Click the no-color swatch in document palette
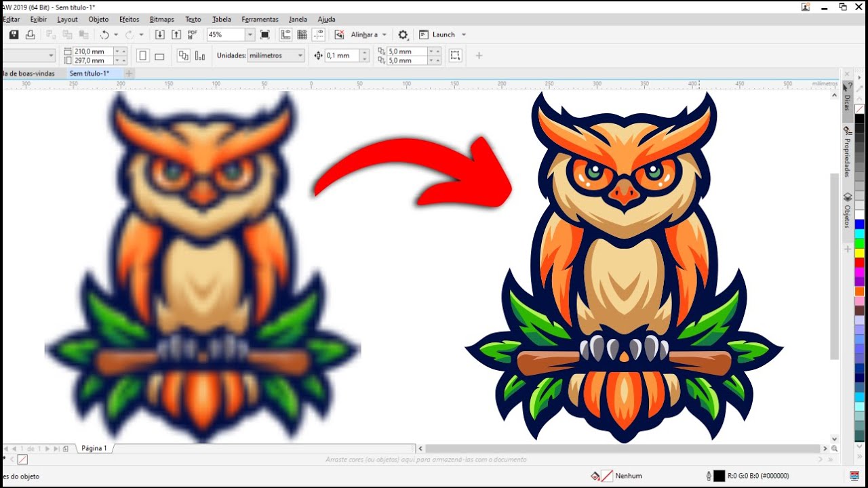 [x=22, y=460]
